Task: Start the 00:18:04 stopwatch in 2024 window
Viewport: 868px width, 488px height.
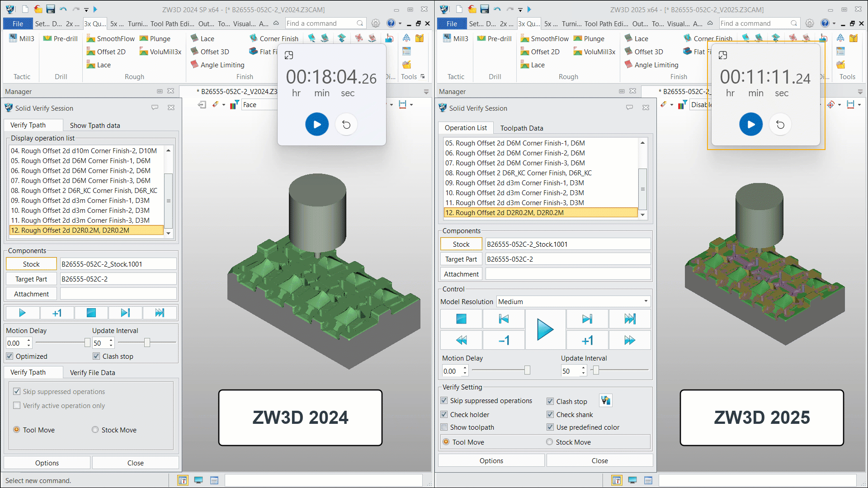Action: click(x=317, y=124)
